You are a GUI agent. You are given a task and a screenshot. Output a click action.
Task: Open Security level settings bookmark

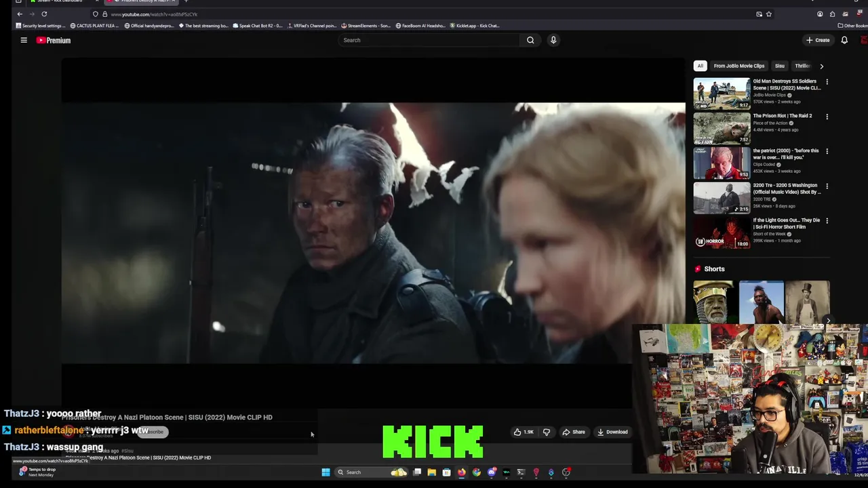click(x=41, y=26)
